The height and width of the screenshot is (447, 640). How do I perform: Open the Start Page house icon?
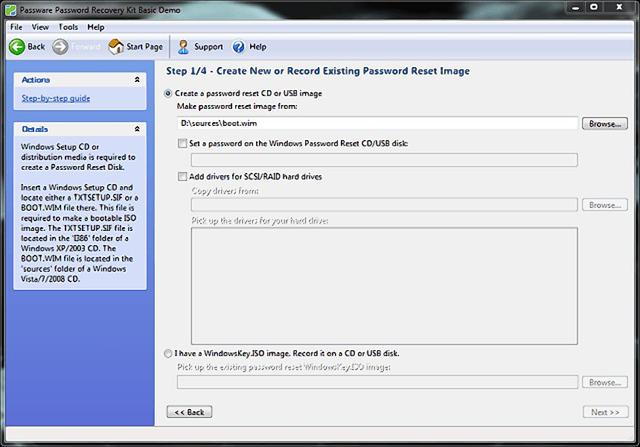point(116,47)
